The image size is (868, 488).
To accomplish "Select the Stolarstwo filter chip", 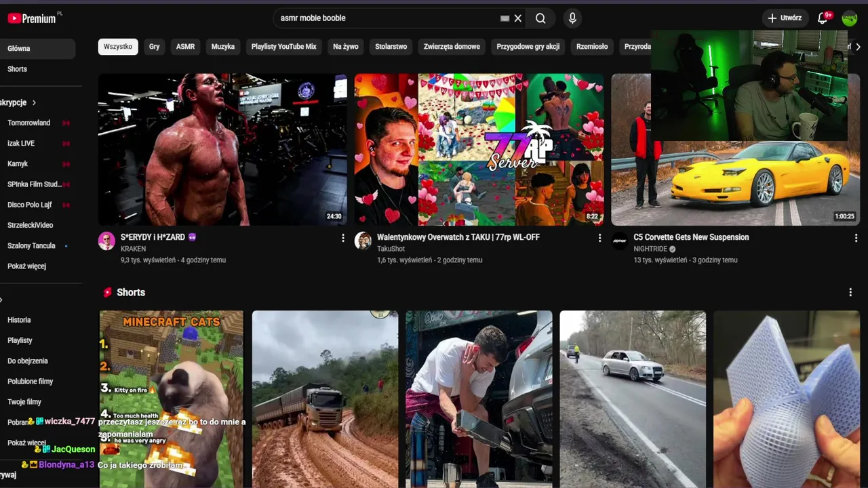I will 391,47.
